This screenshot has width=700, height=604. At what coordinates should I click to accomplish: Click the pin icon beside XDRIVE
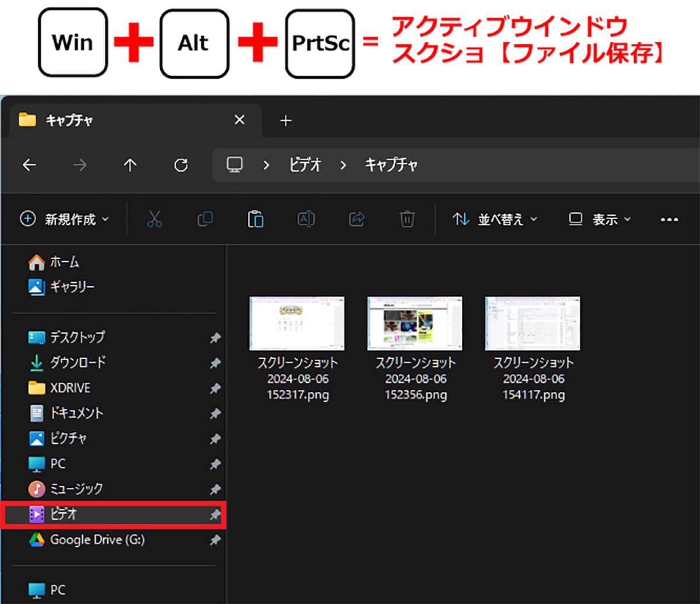pos(215,388)
